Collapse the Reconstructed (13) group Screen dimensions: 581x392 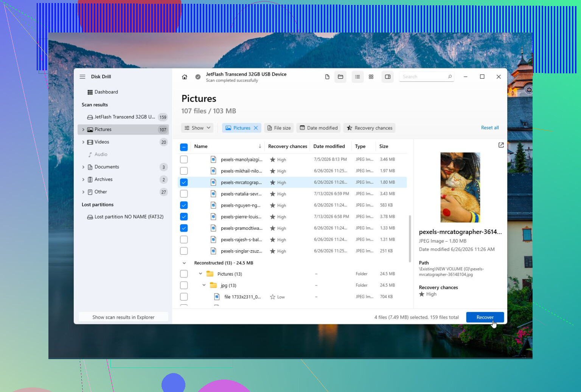click(x=184, y=263)
